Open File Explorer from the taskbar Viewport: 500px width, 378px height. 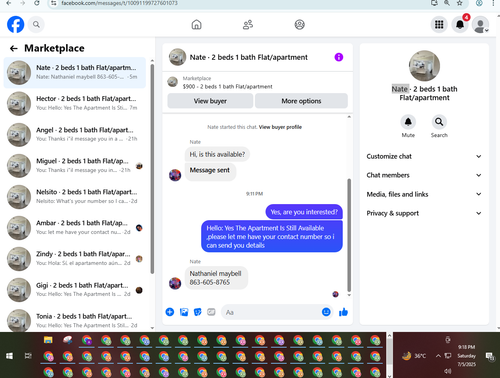click(48, 340)
